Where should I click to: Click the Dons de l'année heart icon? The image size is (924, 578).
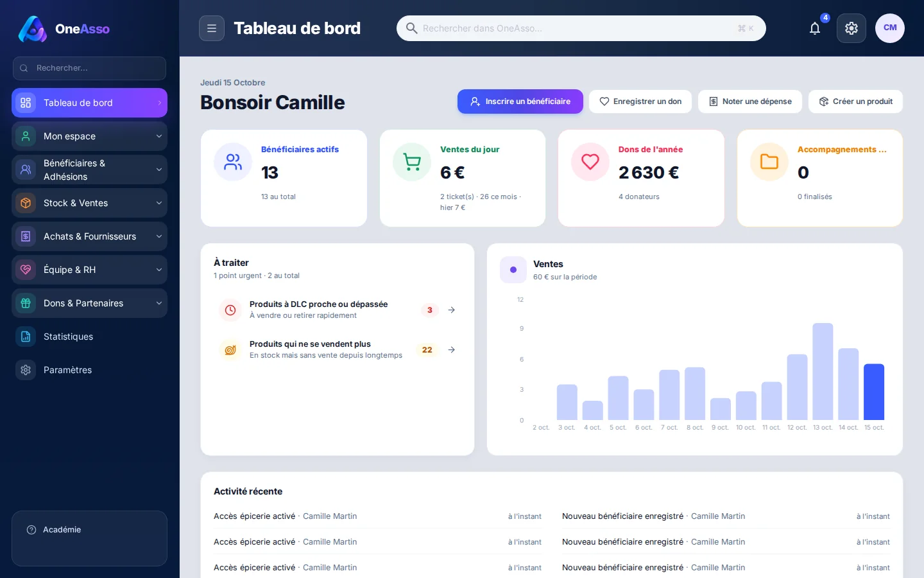[590, 162]
